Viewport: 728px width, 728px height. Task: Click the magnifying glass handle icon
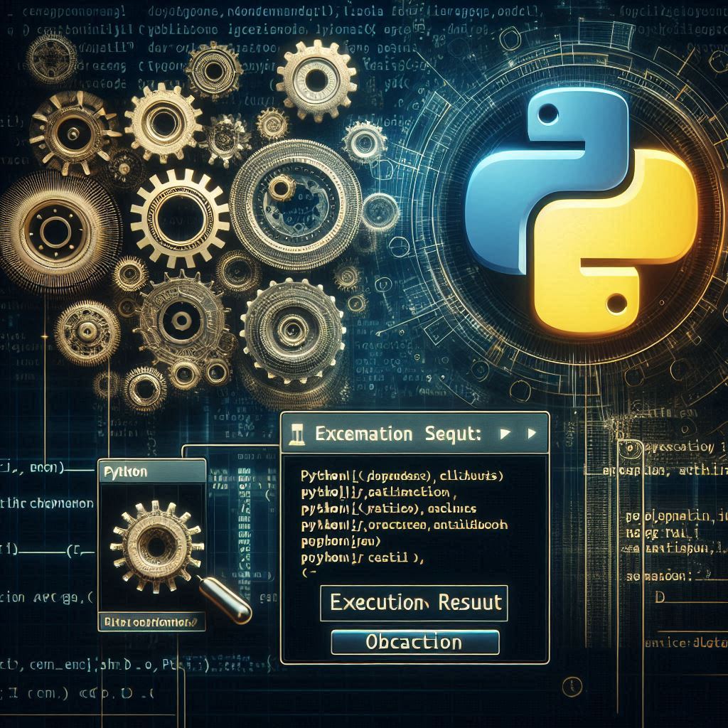click(225, 600)
